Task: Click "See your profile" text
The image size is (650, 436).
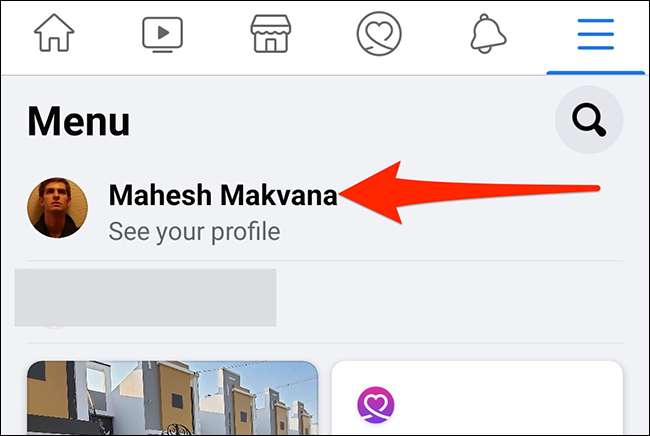Action: [194, 232]
